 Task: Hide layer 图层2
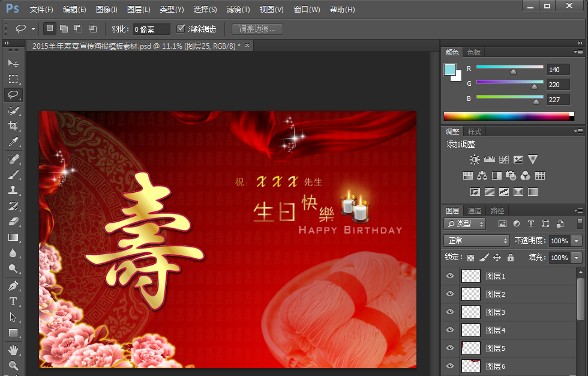tap(450, 294)
